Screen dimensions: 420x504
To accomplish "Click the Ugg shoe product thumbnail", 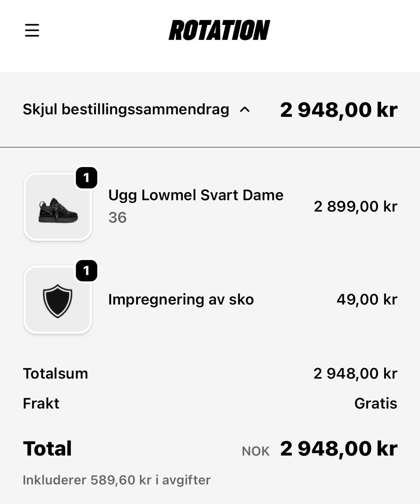I will 58,207.
